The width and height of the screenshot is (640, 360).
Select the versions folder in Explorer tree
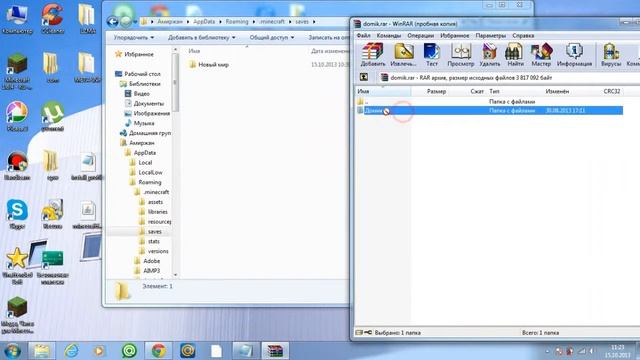click(154, 251)
